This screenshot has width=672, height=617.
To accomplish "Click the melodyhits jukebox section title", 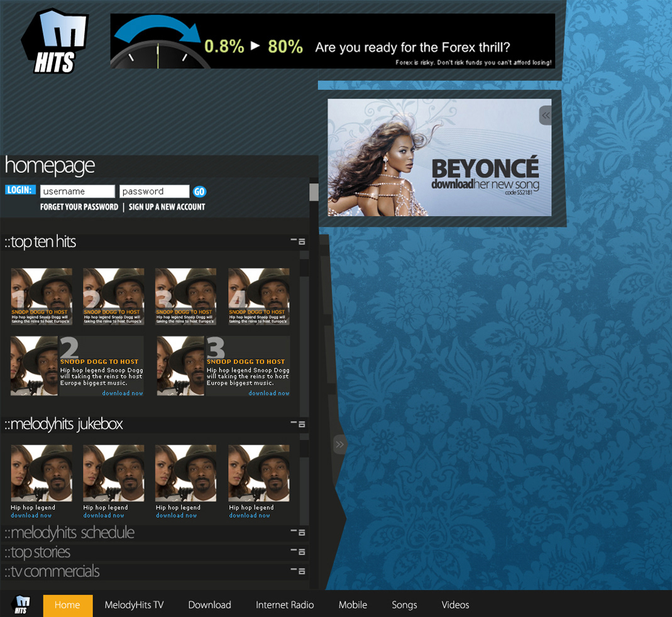I will click(63, 424).
